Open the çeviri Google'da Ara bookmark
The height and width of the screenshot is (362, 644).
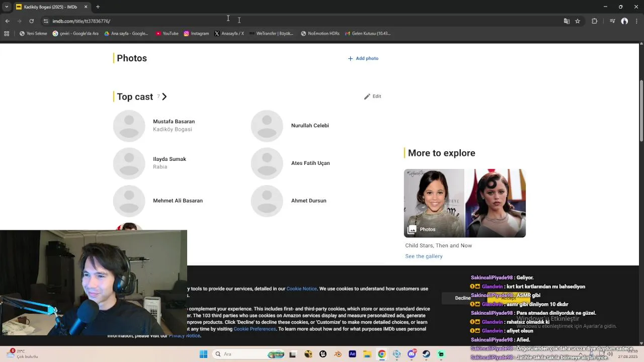tap(75, 34)
